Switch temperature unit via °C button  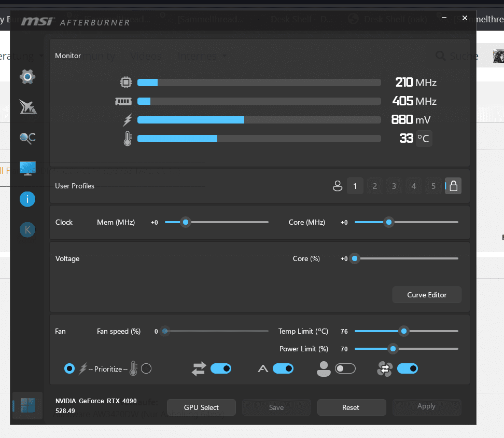click(x=424, y=139)
